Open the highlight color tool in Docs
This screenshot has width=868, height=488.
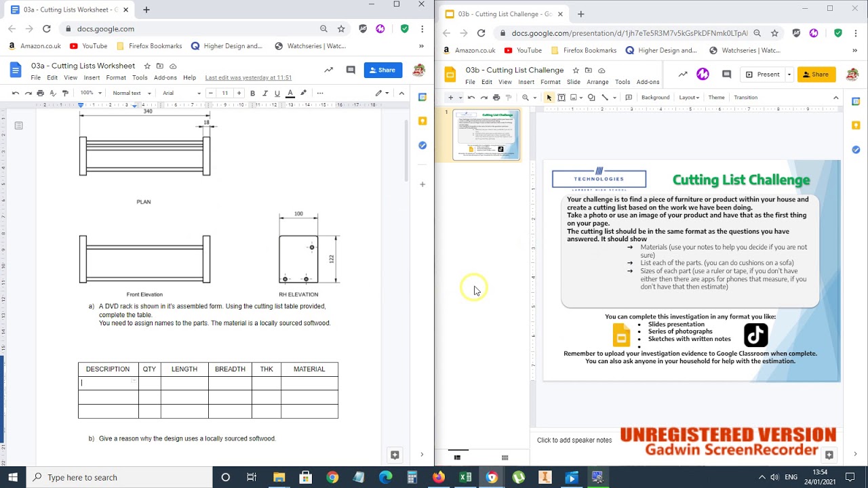(303, 93)
